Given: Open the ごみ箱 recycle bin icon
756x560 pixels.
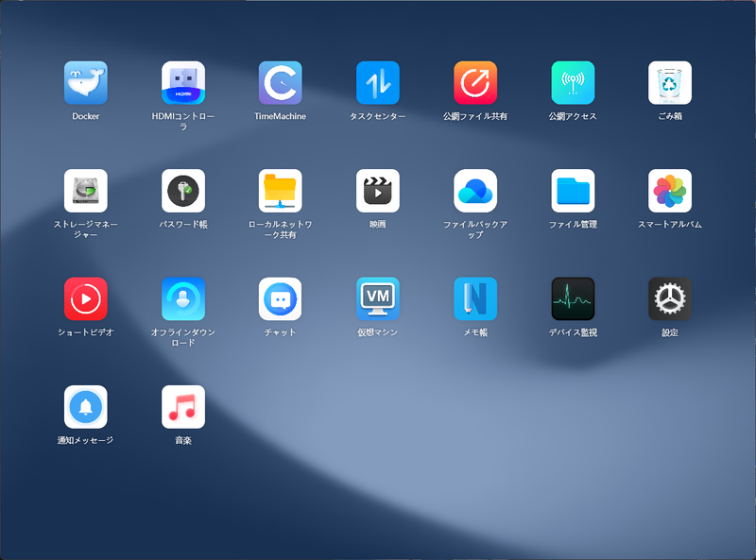Looking at the screenshot, I should pos(670,82).
